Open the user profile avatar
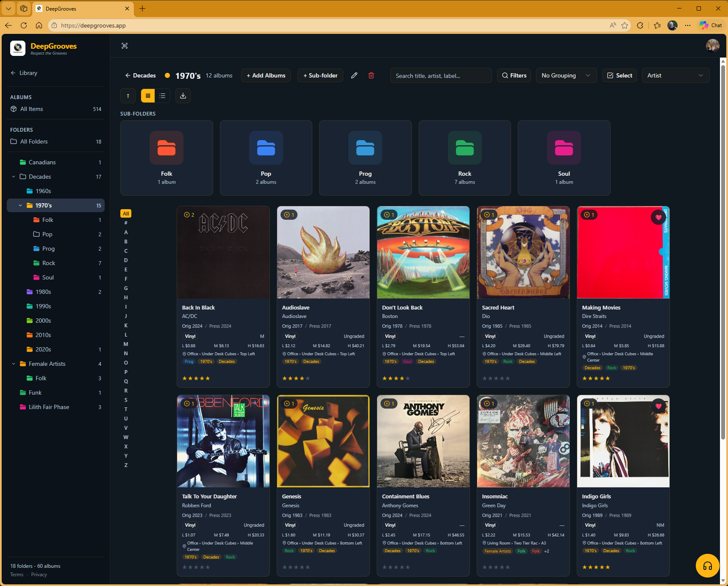Screen dimensions: 728x586 click(712, 46)
